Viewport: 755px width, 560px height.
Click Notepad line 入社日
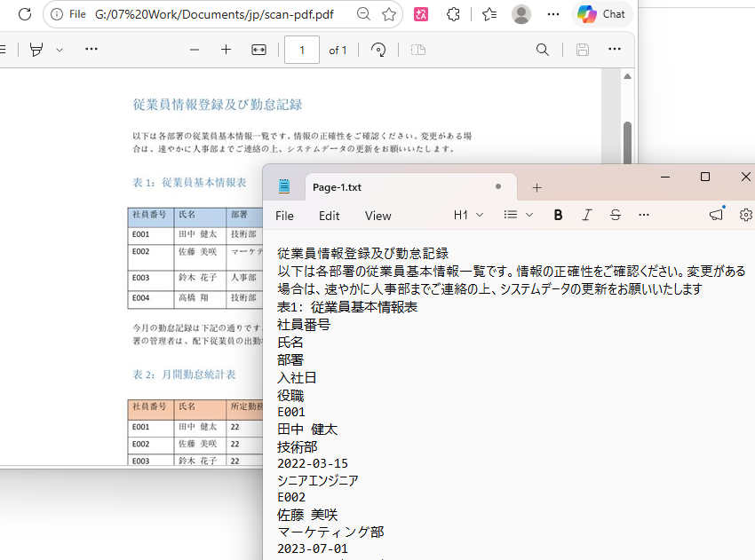297,378
